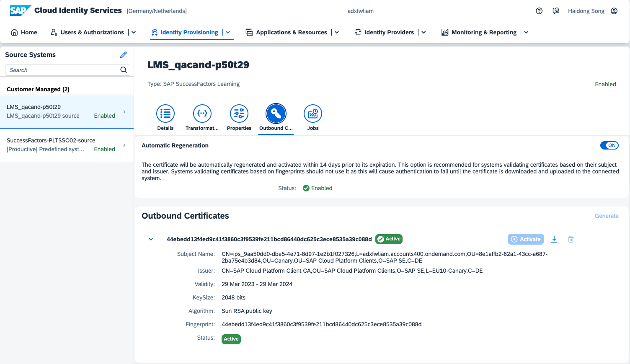Click the Identity Providers icon

[x=358, y=32]
